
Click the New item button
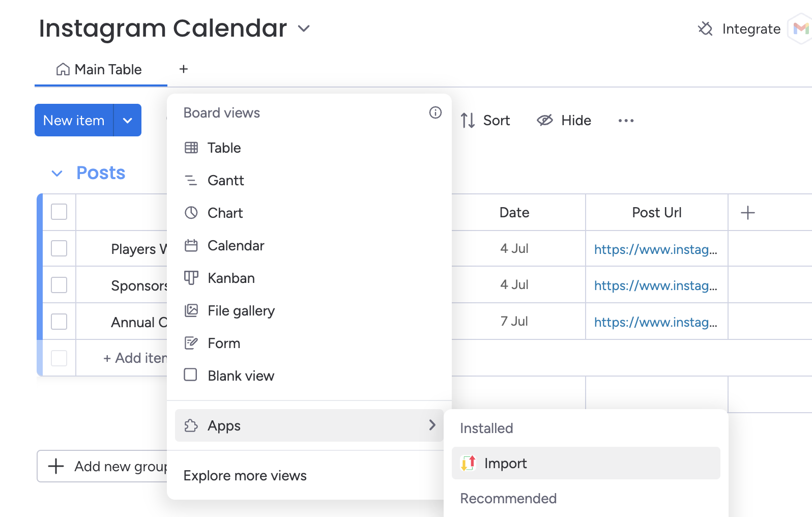click(x=74, y=121)
